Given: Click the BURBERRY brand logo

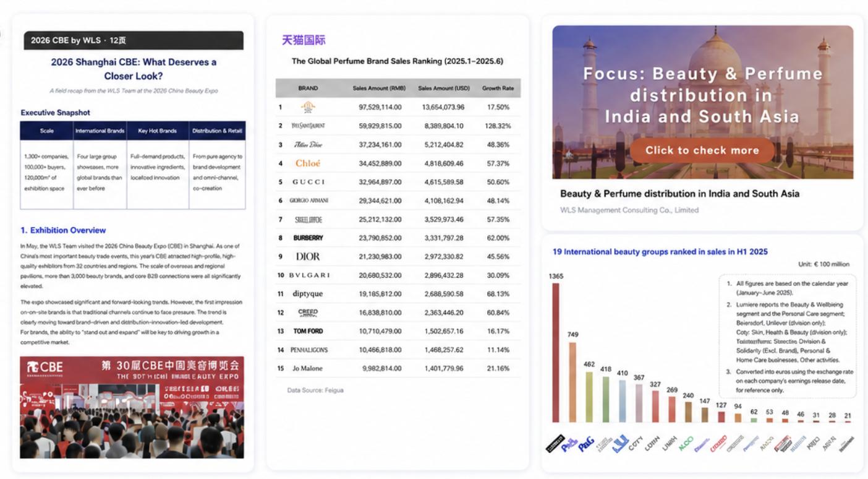Looking at the screenshot, I should (308, 238).
